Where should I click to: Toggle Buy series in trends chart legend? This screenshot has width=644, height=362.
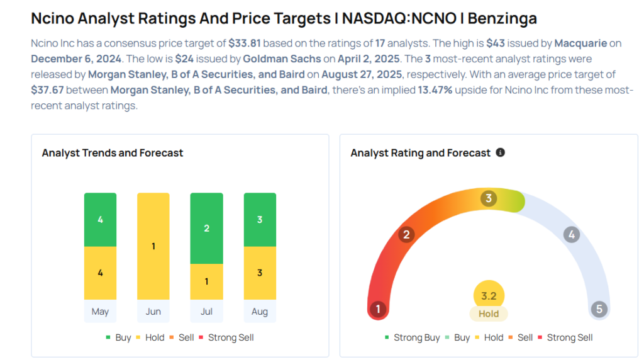click(x=118, y=337)
